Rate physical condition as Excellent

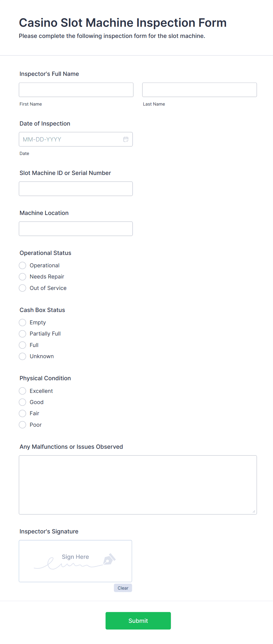(x=23, y=391)
